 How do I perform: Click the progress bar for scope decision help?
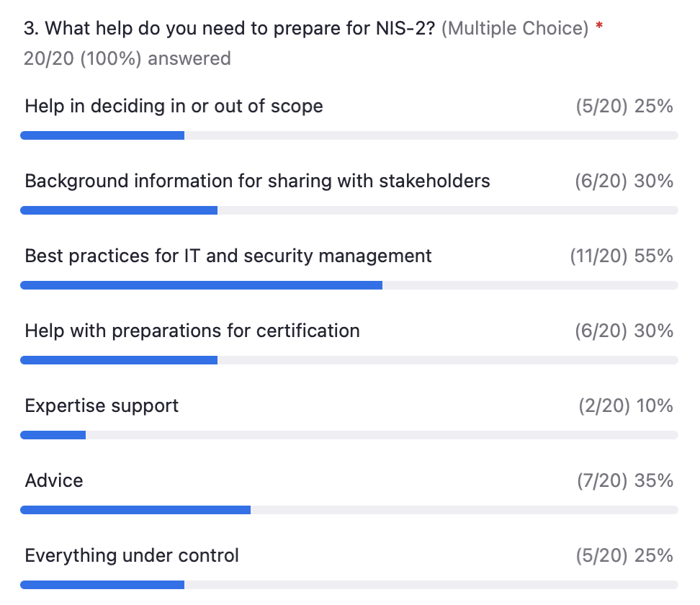349,135
